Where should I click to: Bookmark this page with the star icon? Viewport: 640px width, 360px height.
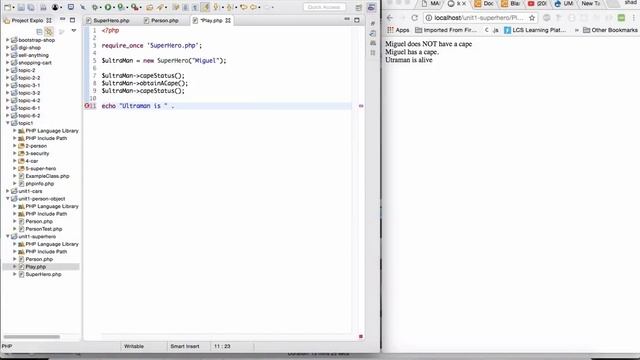pyautogui.click(x=532, y=18)
